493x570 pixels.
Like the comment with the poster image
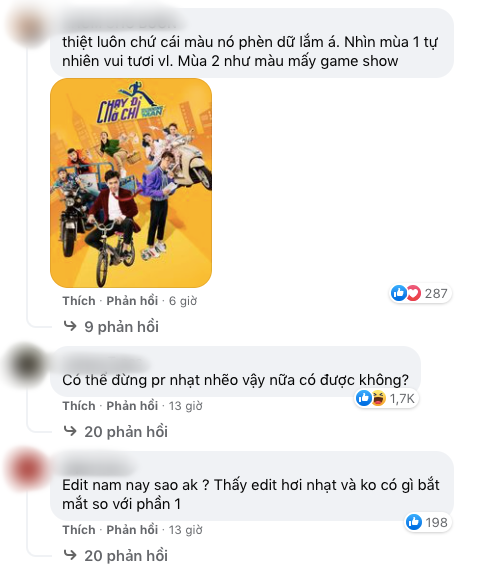point(79,301)
